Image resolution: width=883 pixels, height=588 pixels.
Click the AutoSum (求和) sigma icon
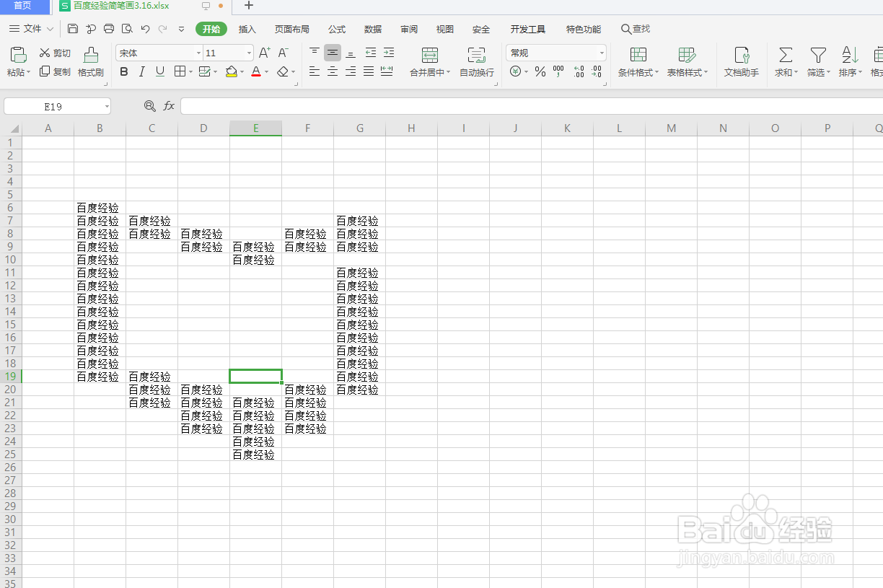click(786, 55)
